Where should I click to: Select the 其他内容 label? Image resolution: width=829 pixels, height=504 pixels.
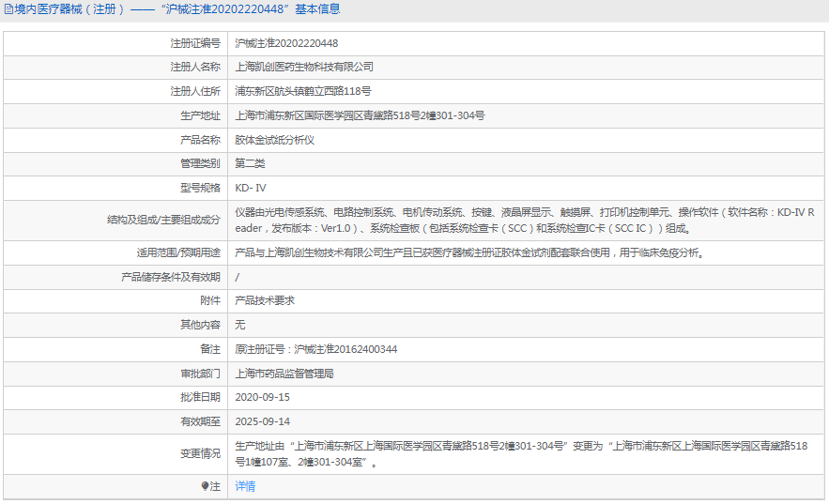tap(200, 325)
